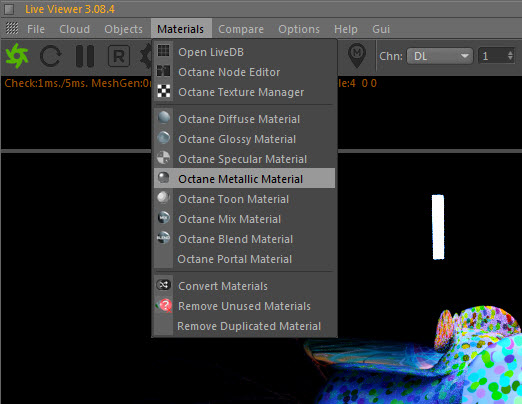Open the Compare menu
The image size is (522, 404).
(x=241, y=29)
